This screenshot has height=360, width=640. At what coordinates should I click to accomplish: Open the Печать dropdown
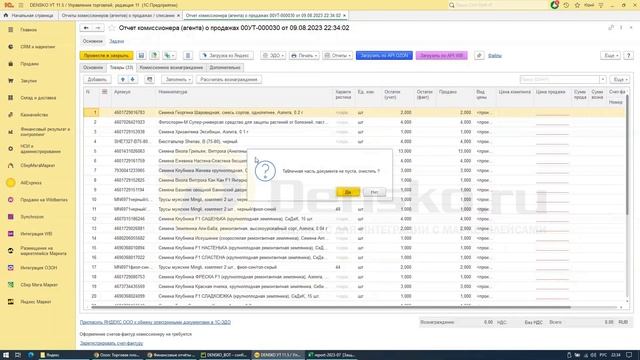304,56
